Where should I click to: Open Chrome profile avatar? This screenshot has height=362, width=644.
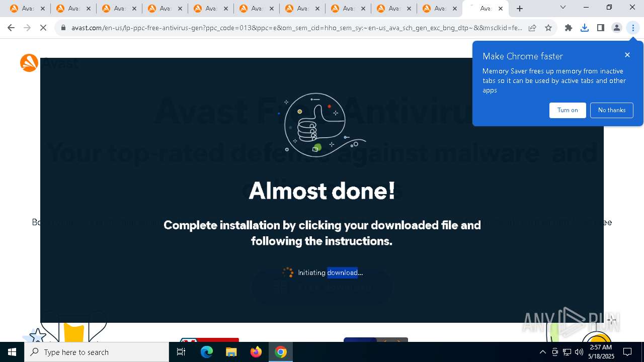(617, 28)
